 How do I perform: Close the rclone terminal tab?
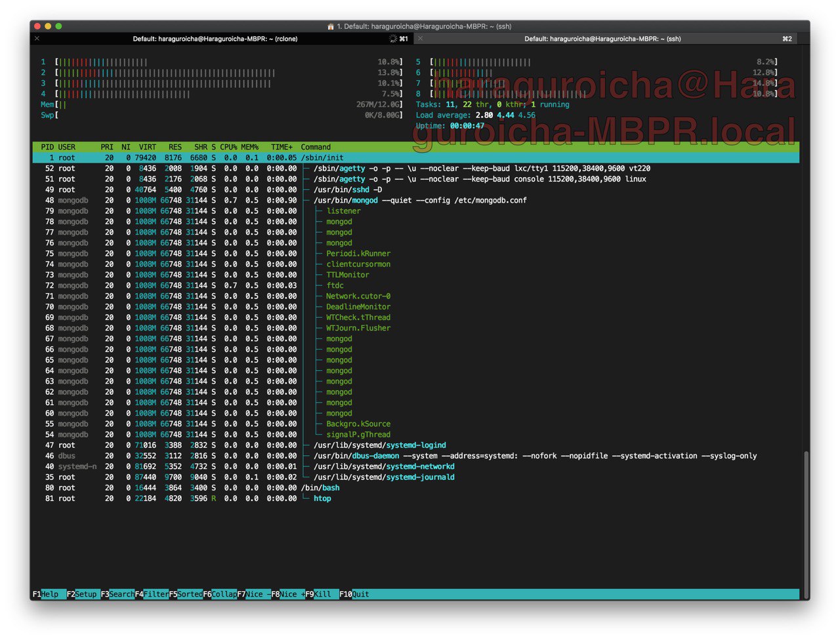pos(37,39)
